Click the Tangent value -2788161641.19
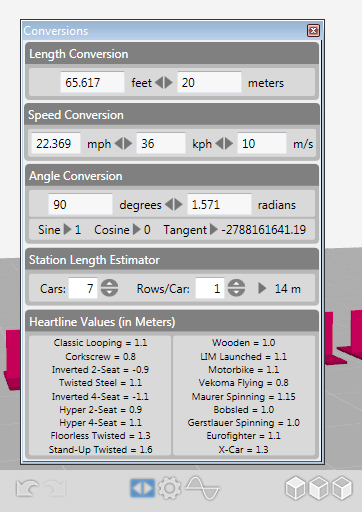 pos(264,230)
